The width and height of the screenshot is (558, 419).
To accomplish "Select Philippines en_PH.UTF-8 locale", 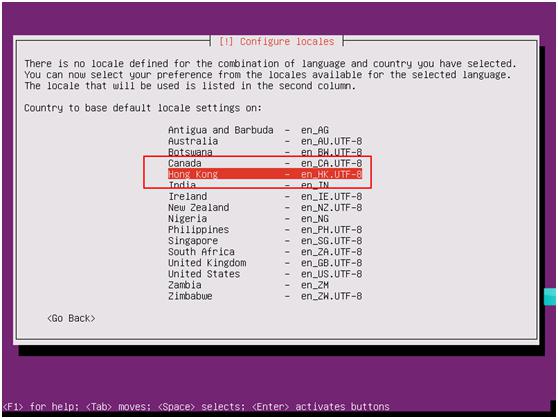I will [265, 230].
